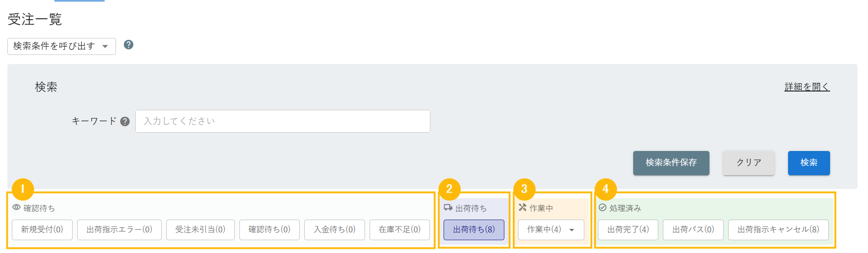Viewport: 868px width, 253px height.
Task: Show orders with 出荷完了(4) status
Action: tap(628, 230)
